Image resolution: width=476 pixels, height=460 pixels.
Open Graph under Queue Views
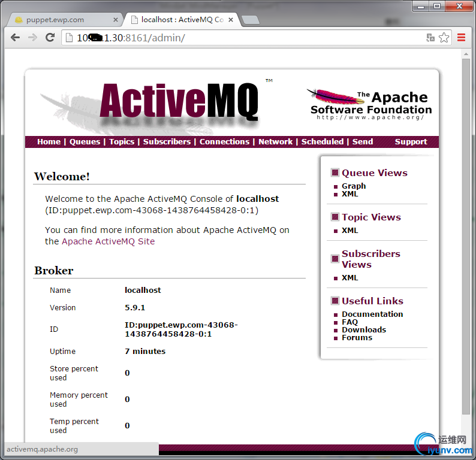pos(354,186)
